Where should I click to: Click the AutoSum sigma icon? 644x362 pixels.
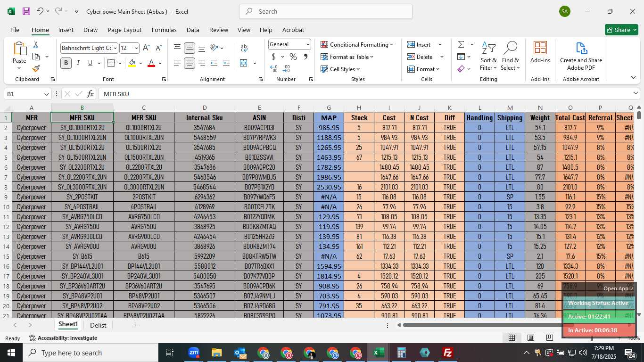(461, 44)
